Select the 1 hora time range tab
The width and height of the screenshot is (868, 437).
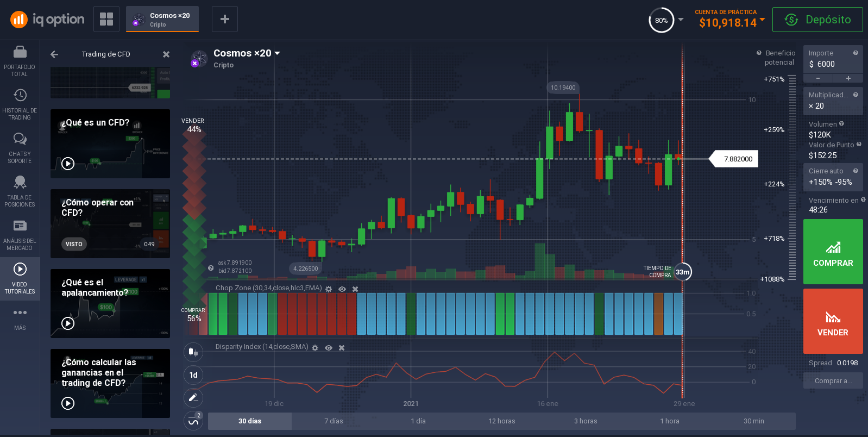[x=669, y=421]
